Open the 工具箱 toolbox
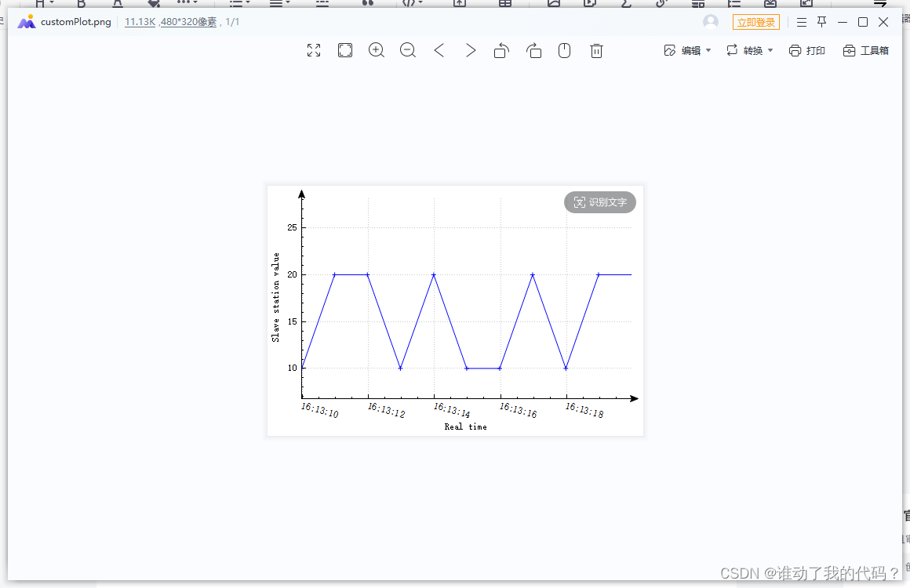Screen dimensions: 910x588 [865, 50]
